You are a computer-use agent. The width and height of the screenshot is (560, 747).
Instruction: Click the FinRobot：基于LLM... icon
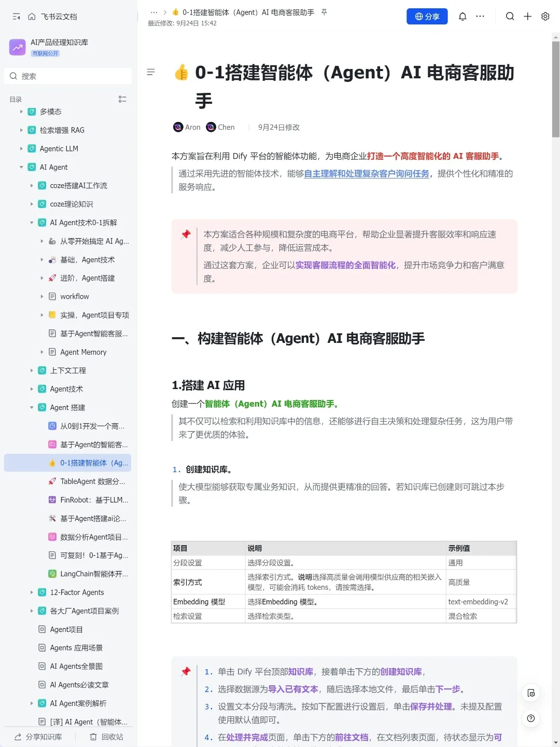click(x=52, y=500)
